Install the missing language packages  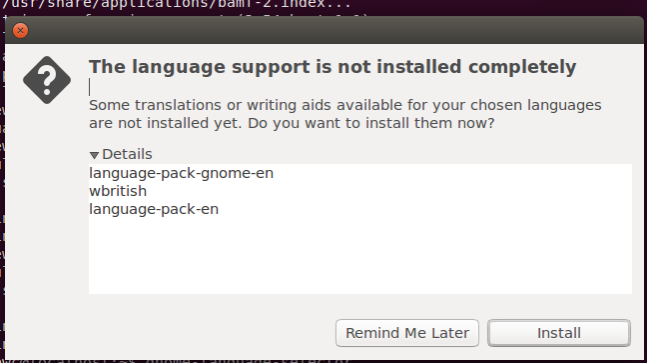pos(559,333)
